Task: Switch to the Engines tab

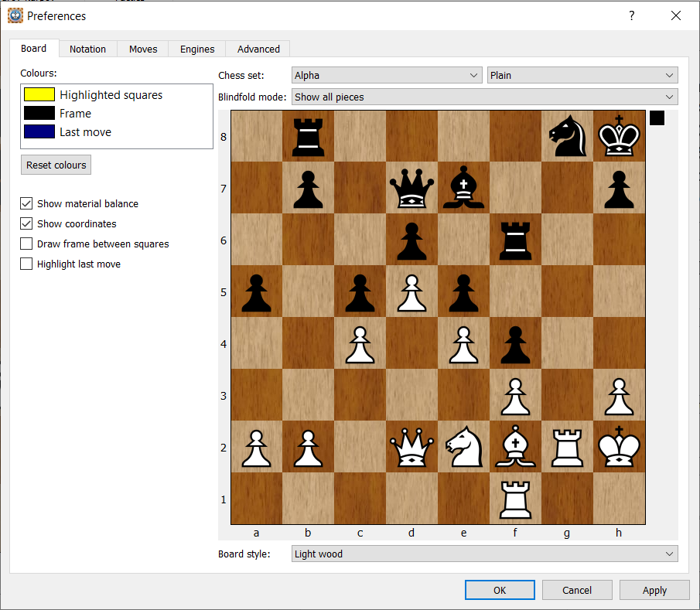Action: coord(197,49)
